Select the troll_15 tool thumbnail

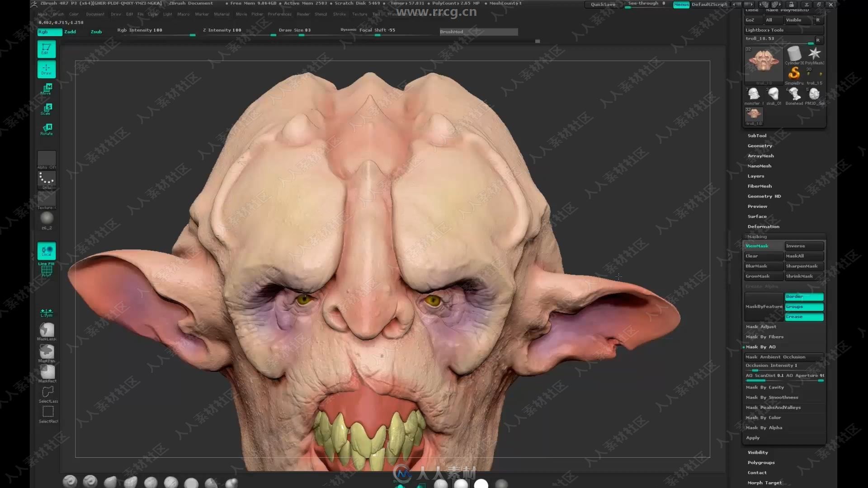pos(815,75)
